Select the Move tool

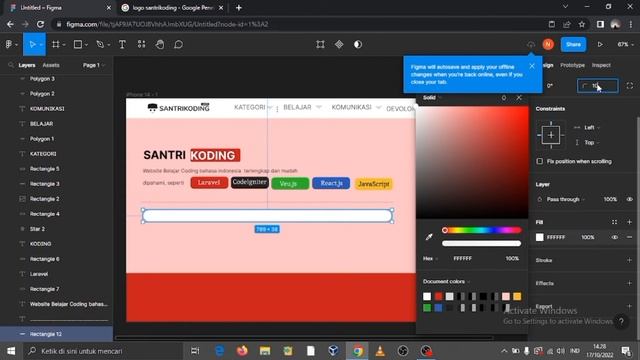pos(32,44)
